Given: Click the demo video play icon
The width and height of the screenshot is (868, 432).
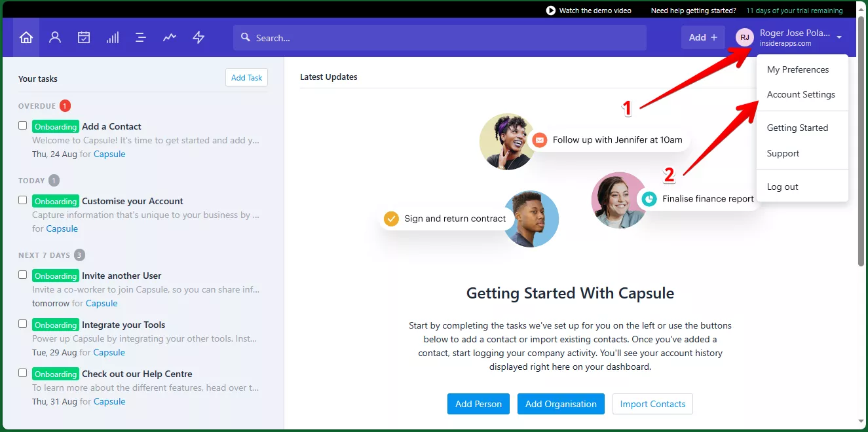Looking at the screenshot, I should 551,10.
